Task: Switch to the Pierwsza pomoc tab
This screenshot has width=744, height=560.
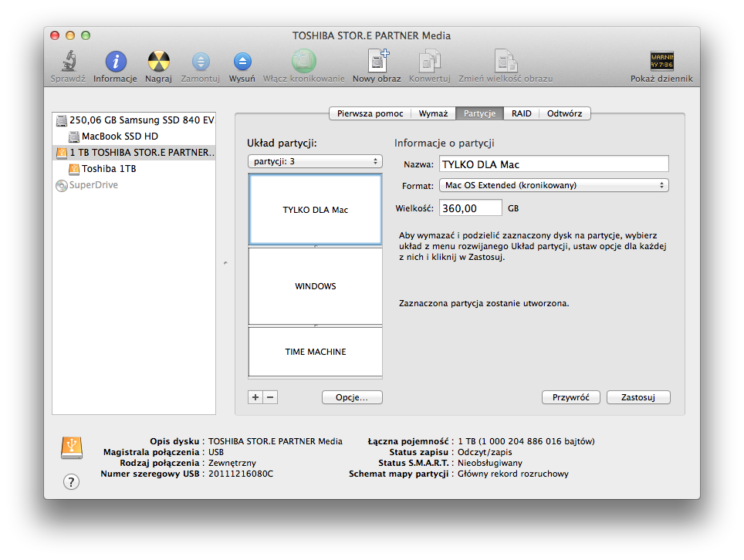Action: point(370,113)
